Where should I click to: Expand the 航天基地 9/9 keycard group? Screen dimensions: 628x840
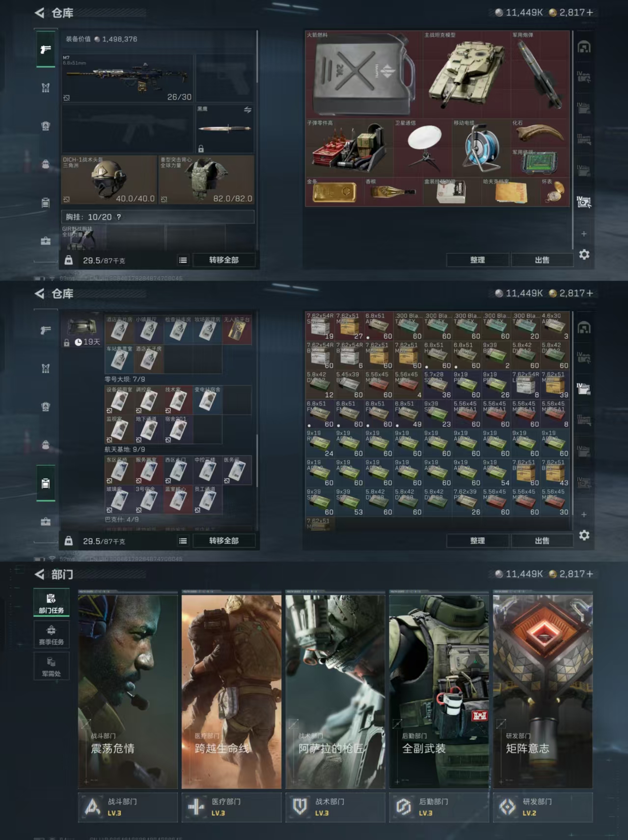tap(125, 449)
